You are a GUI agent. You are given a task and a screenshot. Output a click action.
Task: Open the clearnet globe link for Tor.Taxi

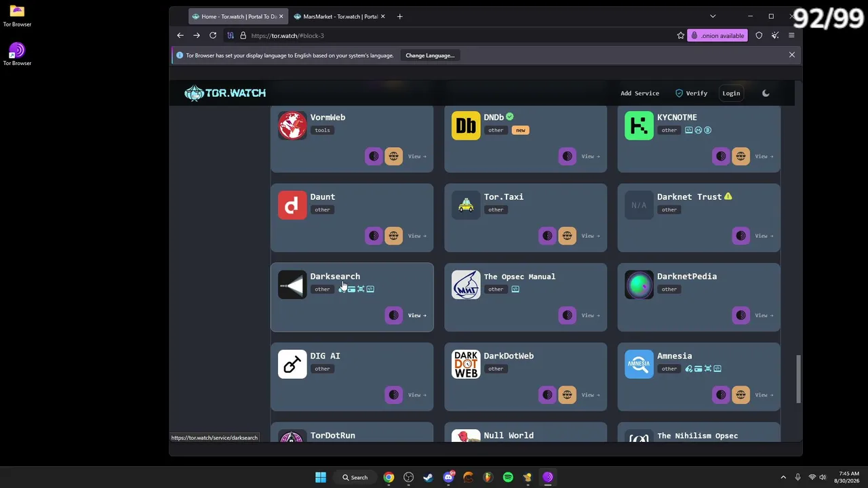point(567,236)
